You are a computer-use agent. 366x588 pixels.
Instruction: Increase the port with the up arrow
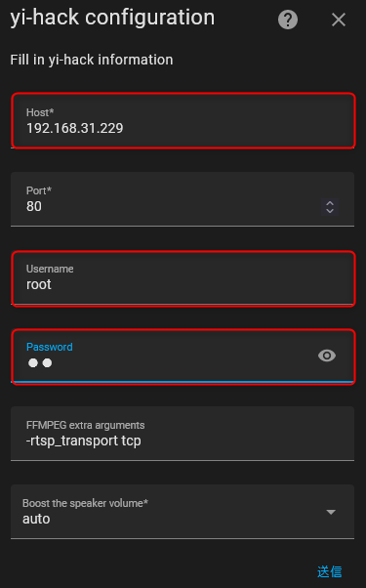coord(330,203)
